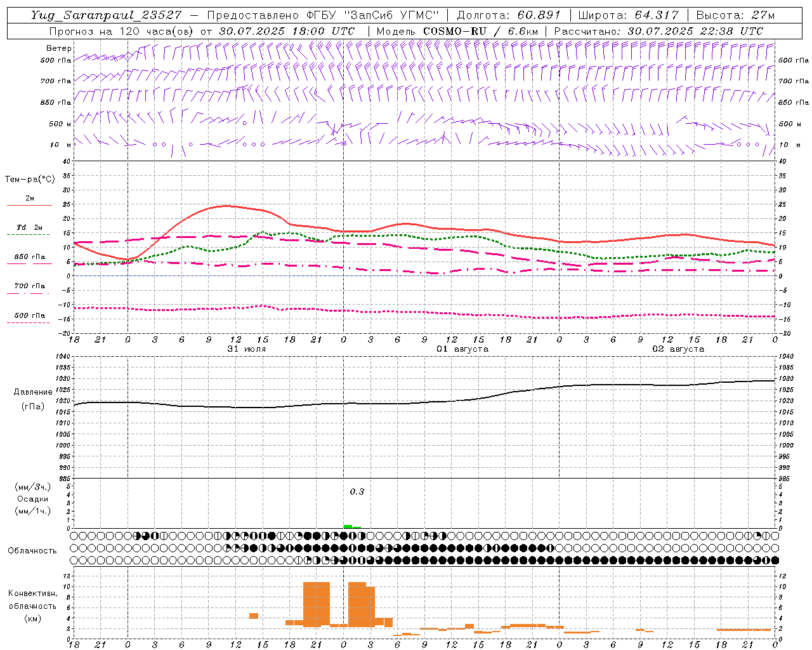Click 'ЗапСиб УГМС' provider name in header
The height and width of the screenshot is (650, 812).
(391, 15)
